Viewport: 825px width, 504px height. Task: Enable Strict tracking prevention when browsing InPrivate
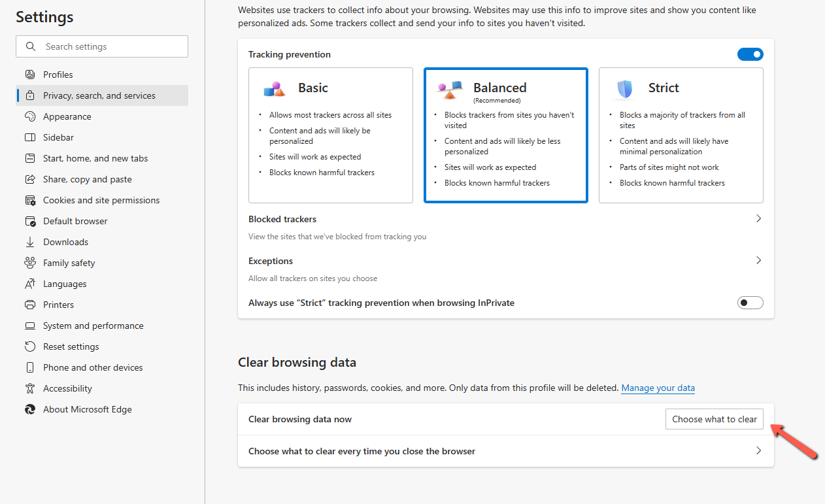pos(750,302)
